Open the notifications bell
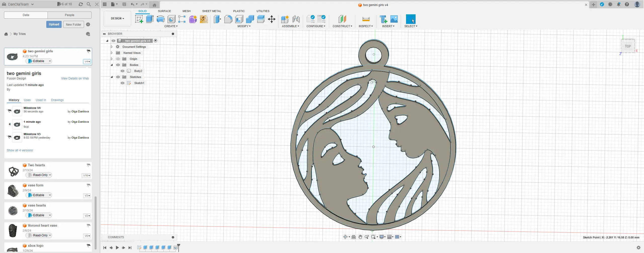This screenshot has height=253, width=644. (x=619, y=4)
